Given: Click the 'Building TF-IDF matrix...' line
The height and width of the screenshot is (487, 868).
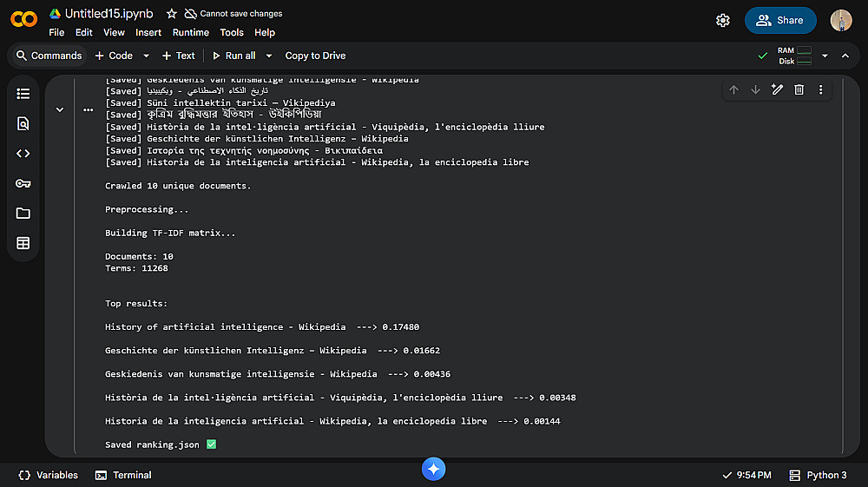Looking at the screenshot, I should (170, 233).
